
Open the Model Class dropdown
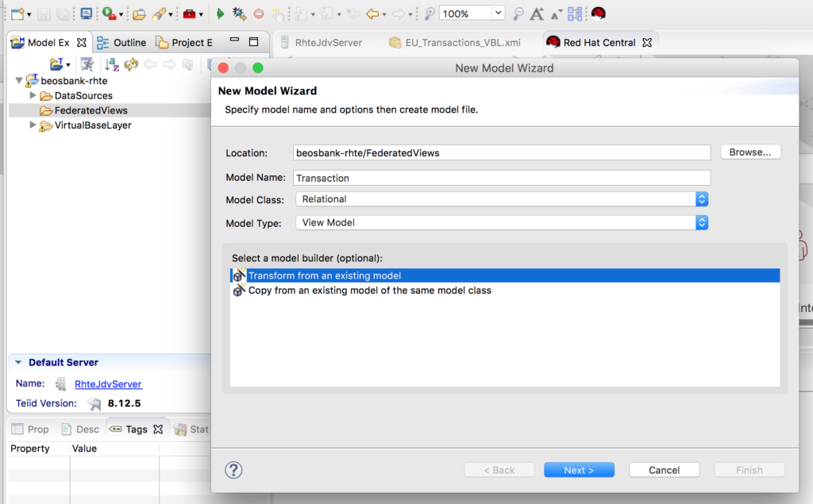click(702, 199)
